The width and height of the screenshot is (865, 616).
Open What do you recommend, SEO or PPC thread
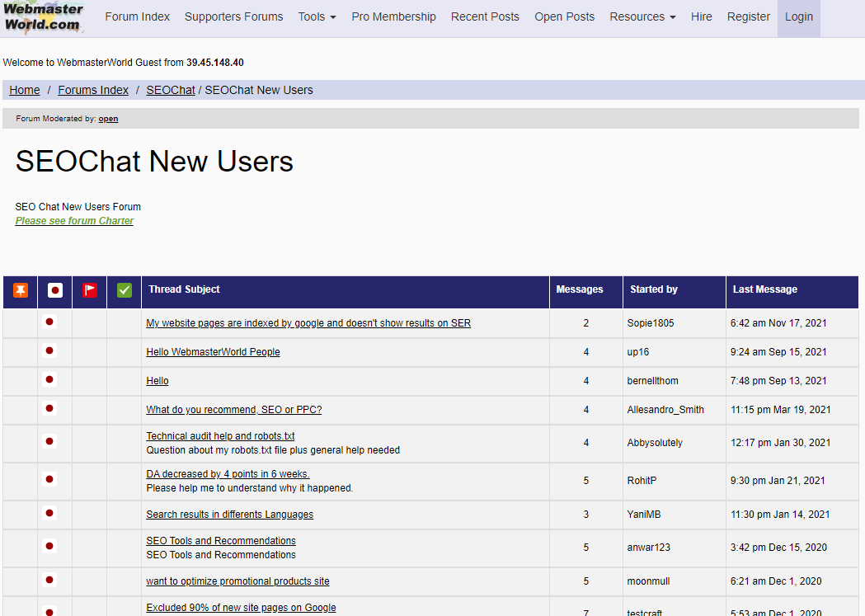tap(234, 410)
